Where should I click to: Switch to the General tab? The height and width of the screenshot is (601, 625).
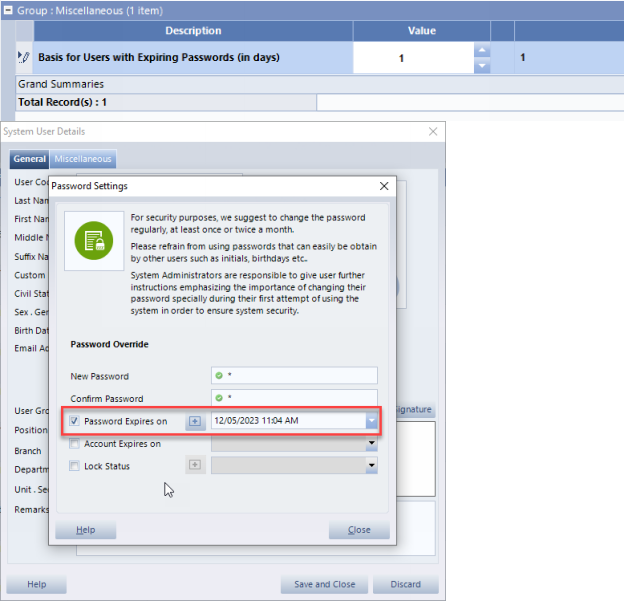pyautogui.click(x=30, y=159)
